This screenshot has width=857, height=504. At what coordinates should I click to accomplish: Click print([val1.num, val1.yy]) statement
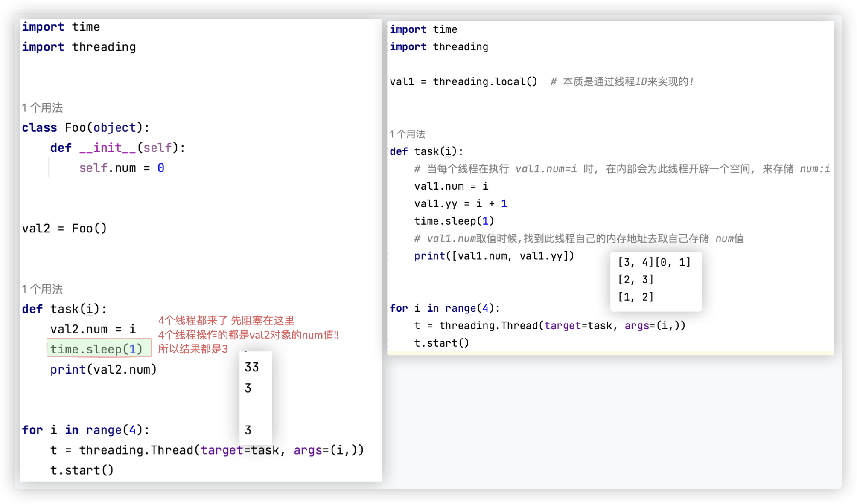click(x=494, y=256)
